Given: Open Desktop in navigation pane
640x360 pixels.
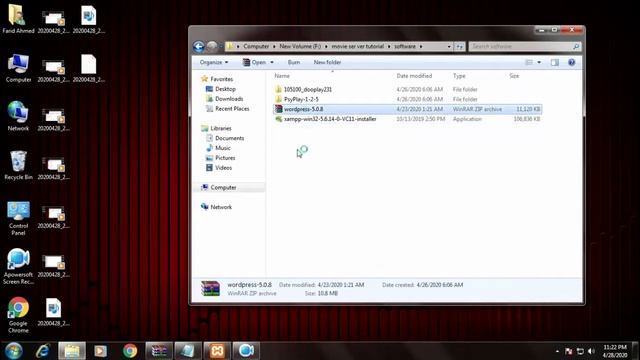Looking at the screenshot, I should 225,89.
